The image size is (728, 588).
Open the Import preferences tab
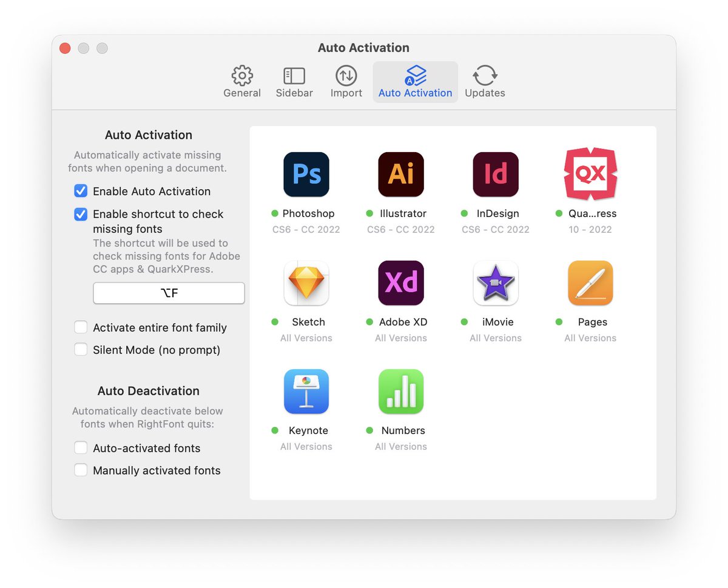(x=346, y=82)
